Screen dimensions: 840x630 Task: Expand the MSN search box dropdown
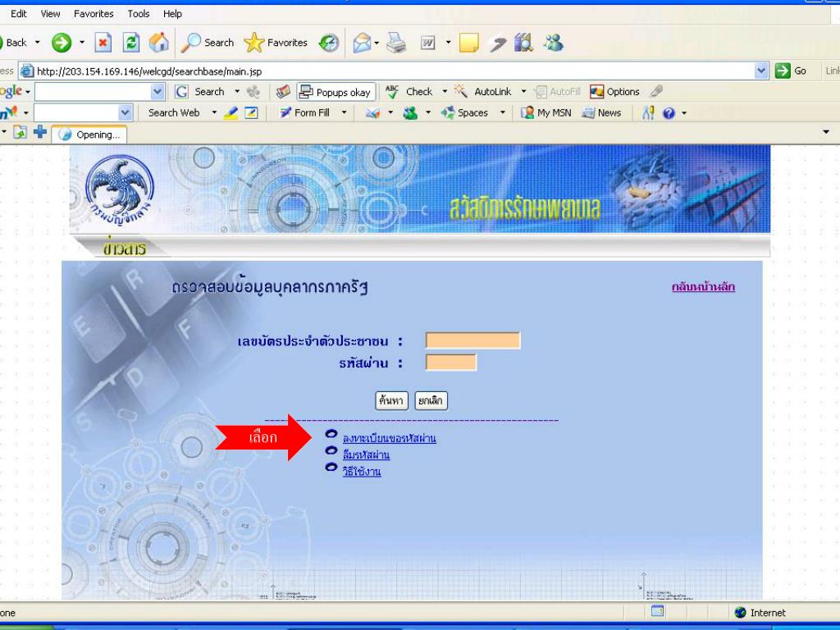coord(125,113)
